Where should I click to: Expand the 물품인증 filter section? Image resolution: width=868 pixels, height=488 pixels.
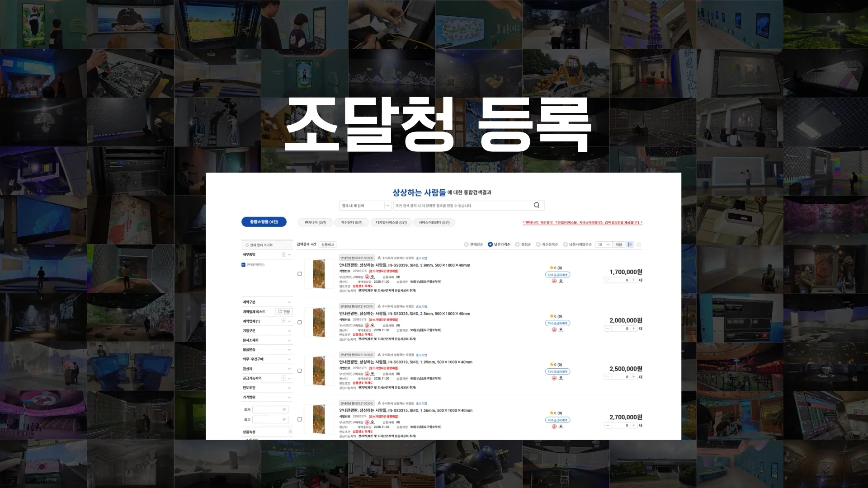coord(267,350)
